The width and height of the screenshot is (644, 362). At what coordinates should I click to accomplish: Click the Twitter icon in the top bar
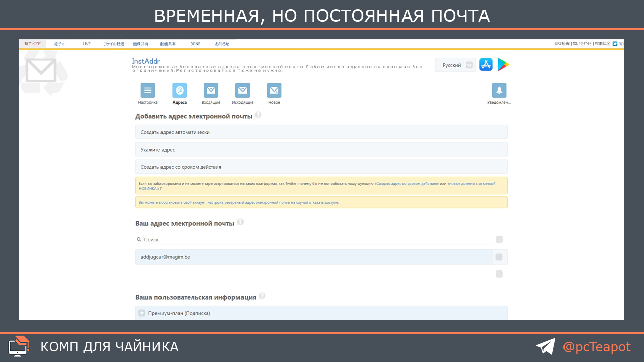tap(615, 44)
